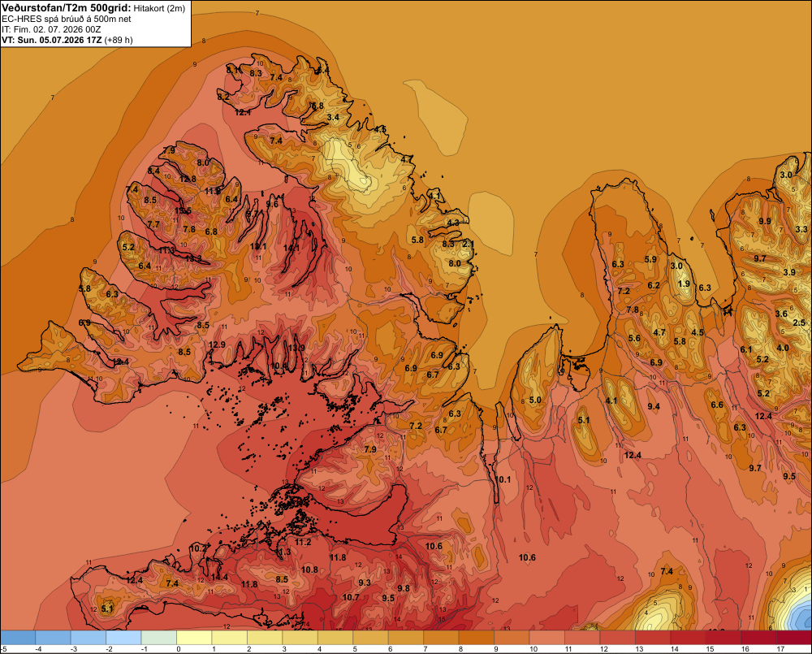
Task: Click the 15.5 temperature label
Action: click(183, 211)
